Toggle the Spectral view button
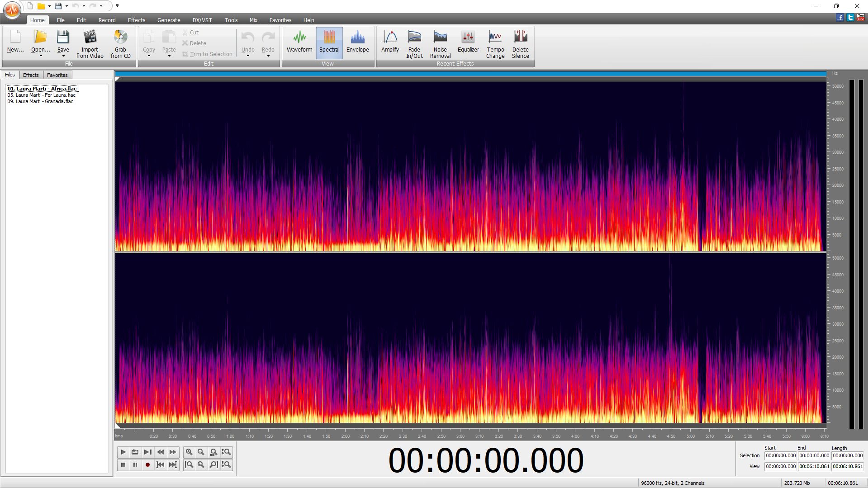The height and width of the screenshot is (488, 868). [x=329, y=42]
